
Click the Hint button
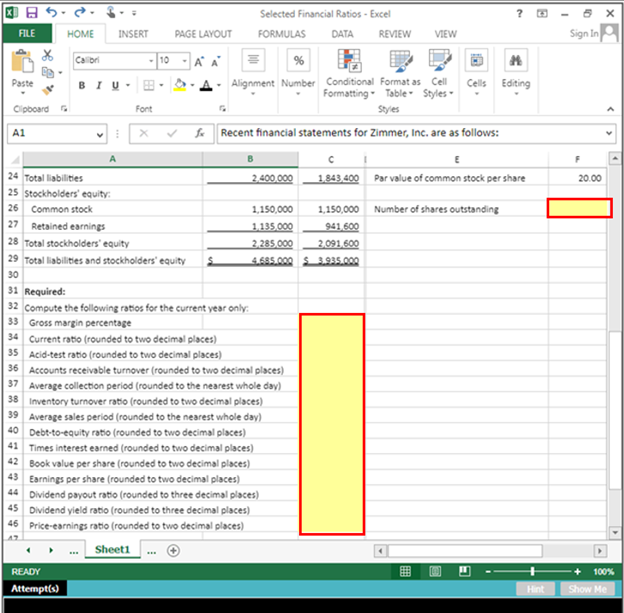(x=535, y=589)
